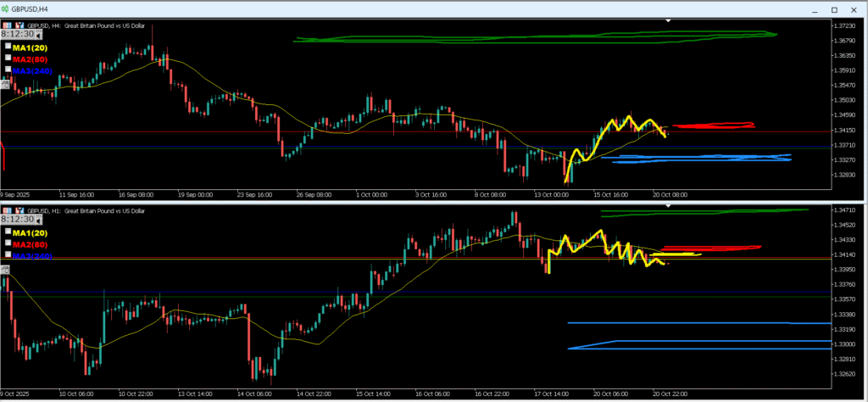Click the 8:12:30 timer on H4 chart

point(17,35)
